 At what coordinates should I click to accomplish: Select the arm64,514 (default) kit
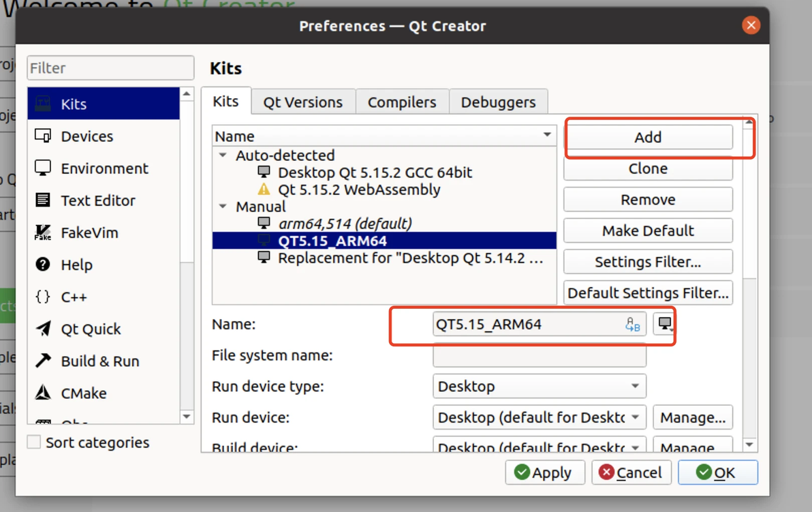[344, 224]
